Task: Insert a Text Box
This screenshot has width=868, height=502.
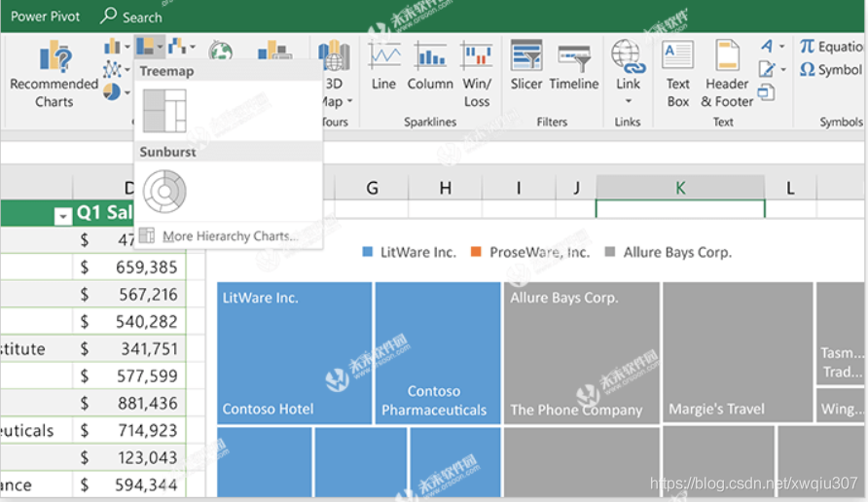Action: point(677,74)
